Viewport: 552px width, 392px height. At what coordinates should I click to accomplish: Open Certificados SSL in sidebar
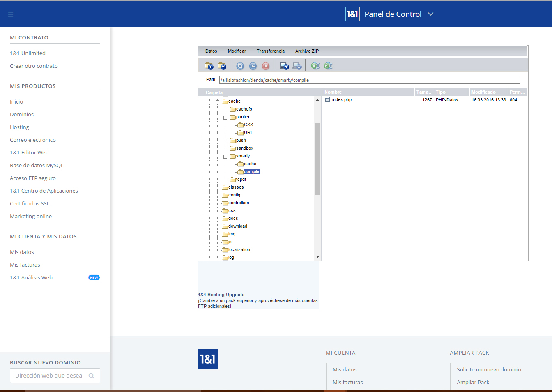point(30,203)
